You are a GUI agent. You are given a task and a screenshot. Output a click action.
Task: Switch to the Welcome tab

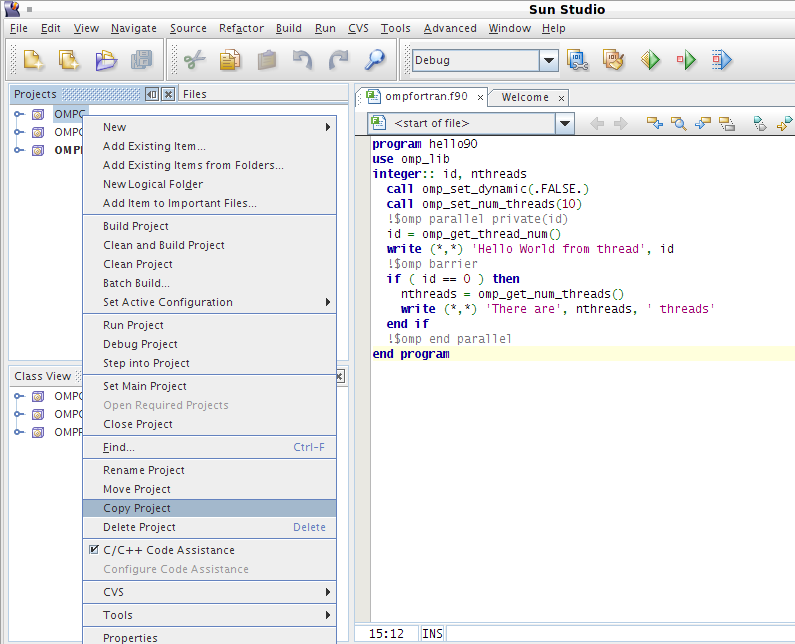(525, 97)
